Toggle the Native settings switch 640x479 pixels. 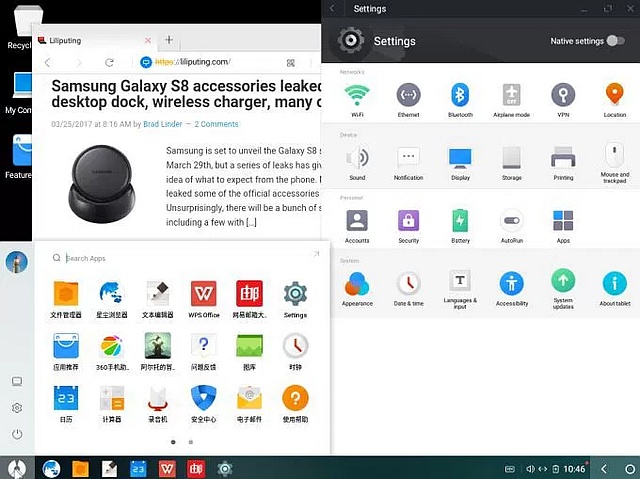[615, 41]
